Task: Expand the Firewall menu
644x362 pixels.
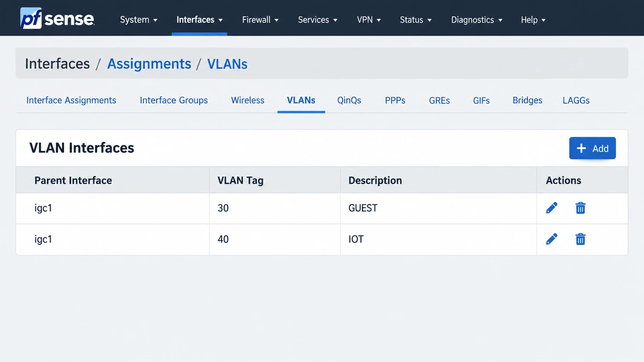Action: tap(260, 20)
